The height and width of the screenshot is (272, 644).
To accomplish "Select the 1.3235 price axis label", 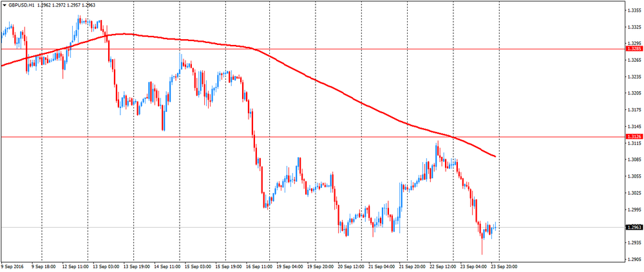I will point(634,77).
